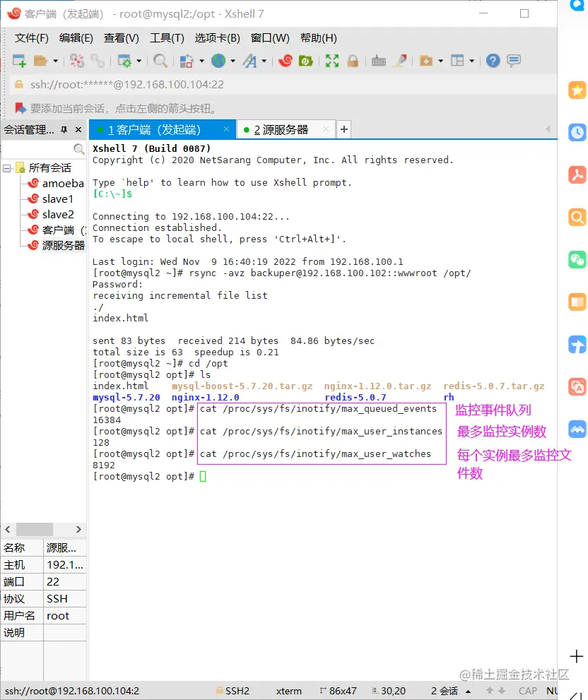Click the globe encoding icon
This screenshot has width=588, height=700.
(x=218, y=61)
